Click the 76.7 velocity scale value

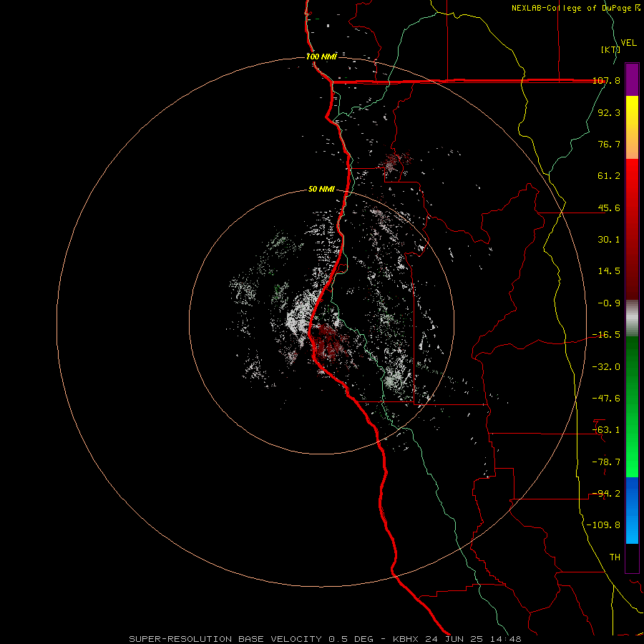[609, 144]
